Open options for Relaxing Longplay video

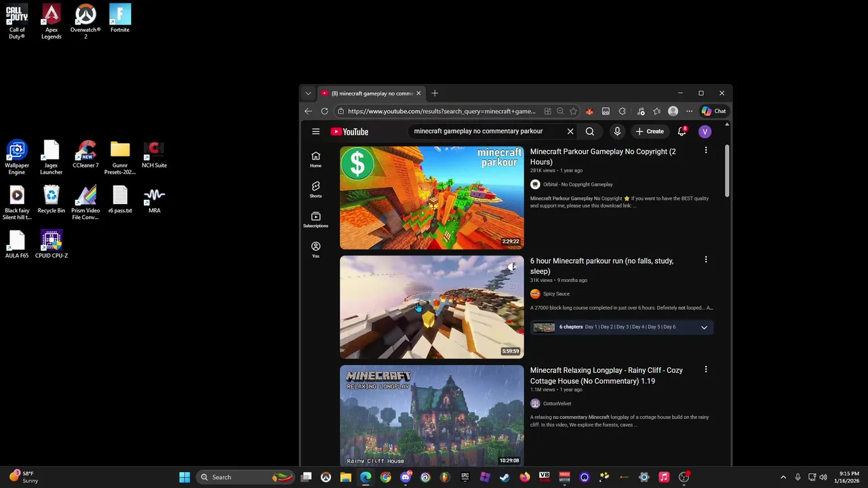point(706,369)
